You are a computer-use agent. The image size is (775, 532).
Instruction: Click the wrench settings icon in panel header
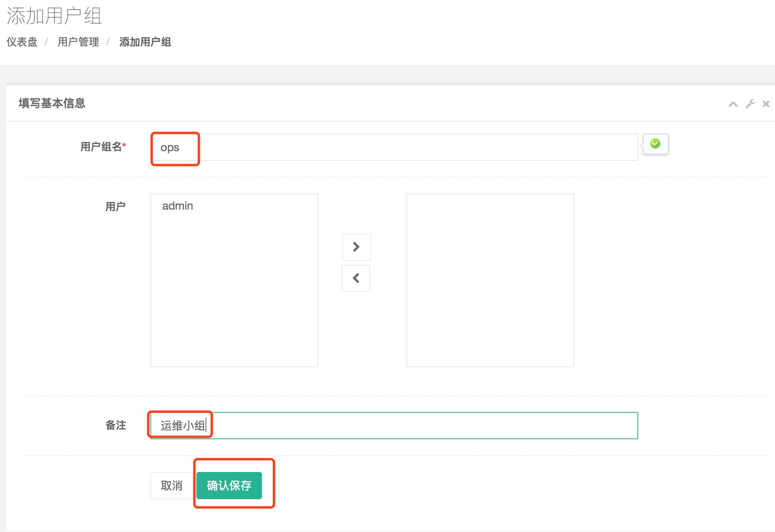pyautogui.click(x=750, y=104)
